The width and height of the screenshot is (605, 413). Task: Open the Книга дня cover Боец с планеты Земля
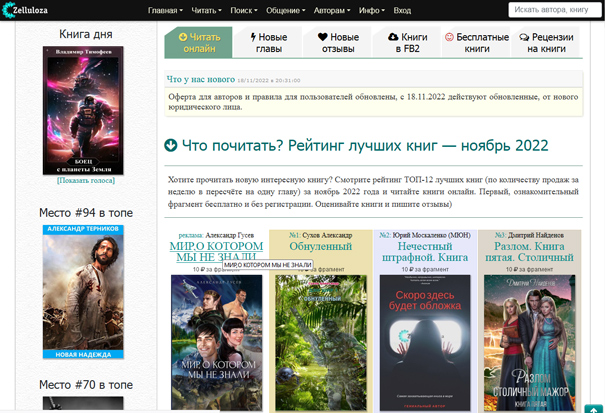(x=83, y=110)
